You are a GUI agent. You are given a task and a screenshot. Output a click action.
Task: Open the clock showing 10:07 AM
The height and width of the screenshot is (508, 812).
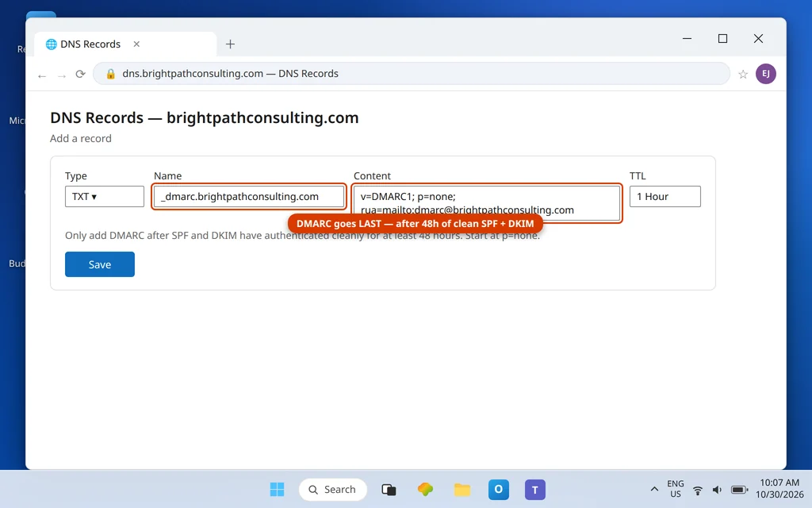tap(779, 489)
